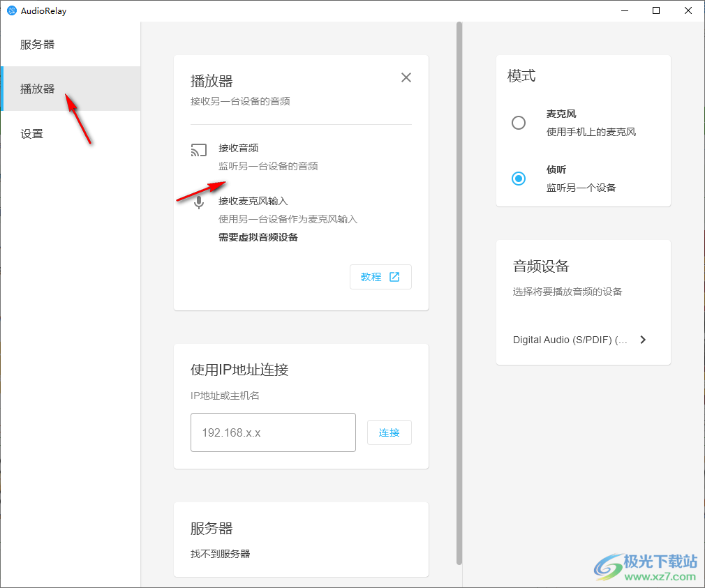The image size is (705, 588).
Task: Open the 服务器 sidebar tab
Action: pos(38,45)
